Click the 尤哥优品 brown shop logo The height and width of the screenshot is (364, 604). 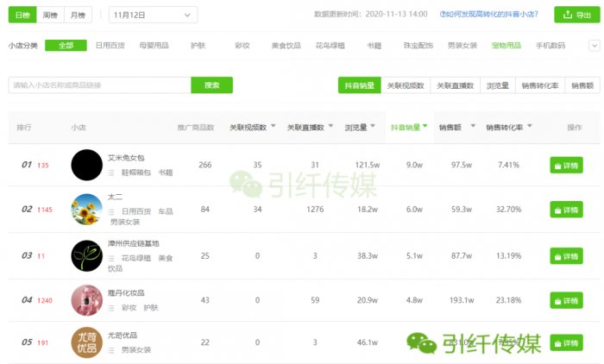[86, 342]
